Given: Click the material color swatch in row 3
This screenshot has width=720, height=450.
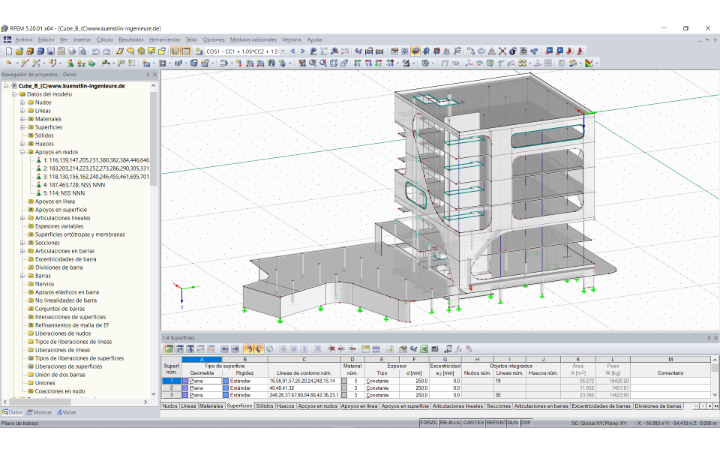Looking at the screenshot, I should [x=344, y=395].
